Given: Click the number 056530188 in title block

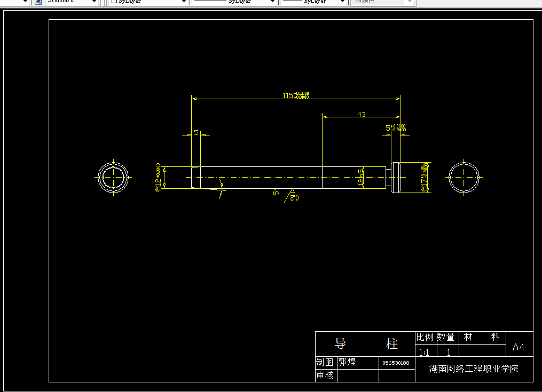Looking at the screenshot, I should (396, 363).
